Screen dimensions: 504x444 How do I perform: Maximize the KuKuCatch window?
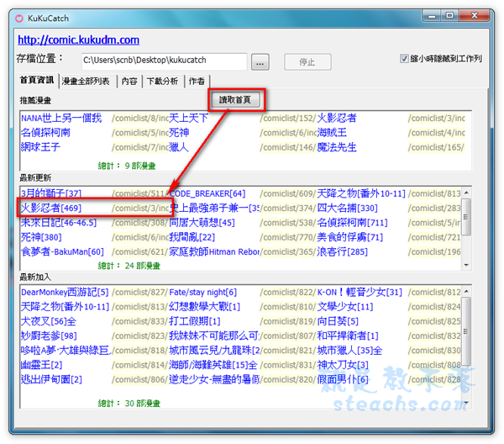[x=449, y=15]
